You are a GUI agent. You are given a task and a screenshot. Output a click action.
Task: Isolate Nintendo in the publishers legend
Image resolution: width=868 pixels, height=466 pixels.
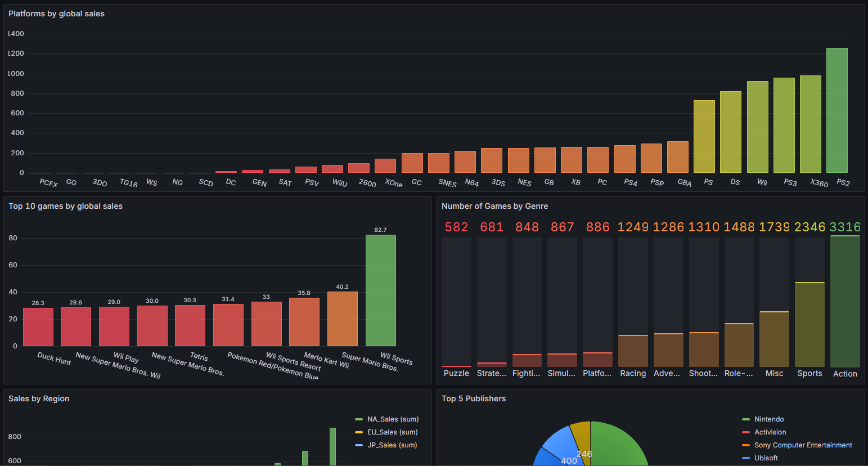[768, 419]
